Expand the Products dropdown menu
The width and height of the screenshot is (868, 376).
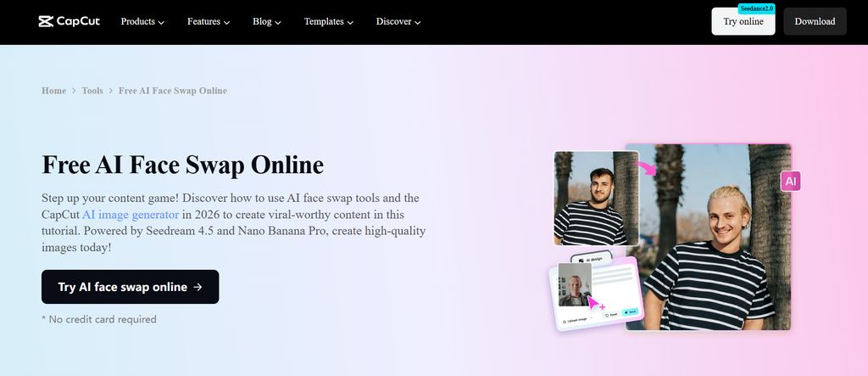pyautogui.click(x=142, y=22)
